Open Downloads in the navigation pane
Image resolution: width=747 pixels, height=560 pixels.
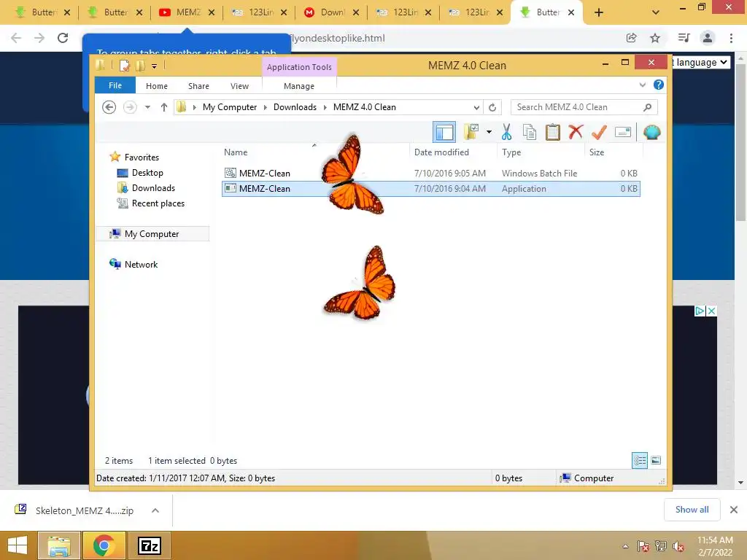(153, 188)
